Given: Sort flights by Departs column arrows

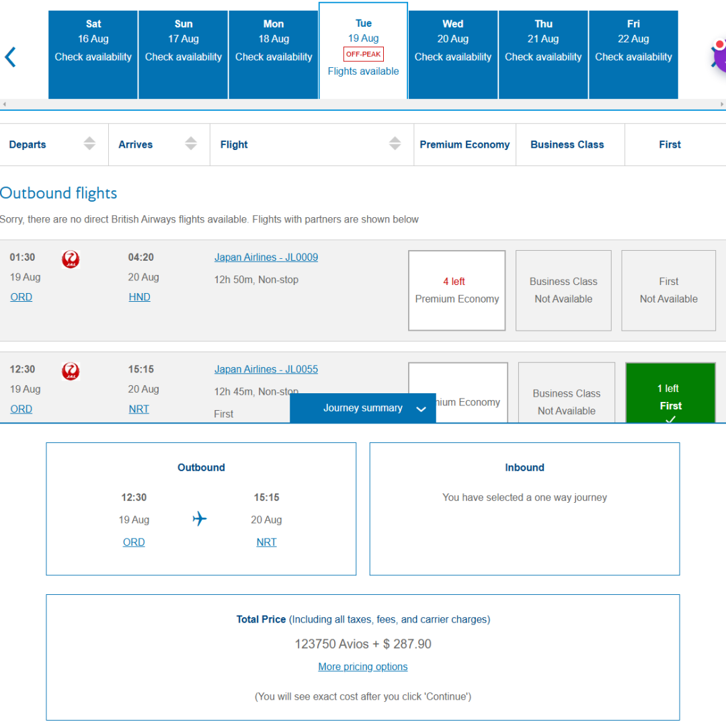Looking at the screenshot, I should tap(89, 144).
